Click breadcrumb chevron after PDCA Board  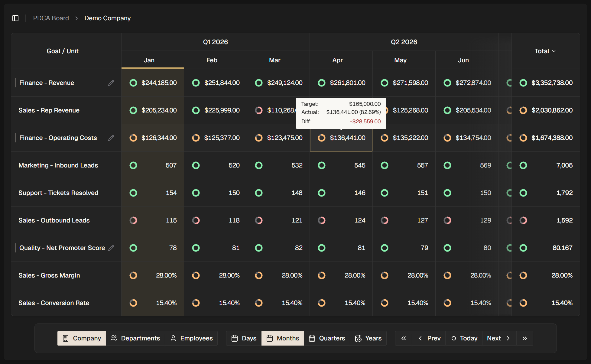[77, 18]
